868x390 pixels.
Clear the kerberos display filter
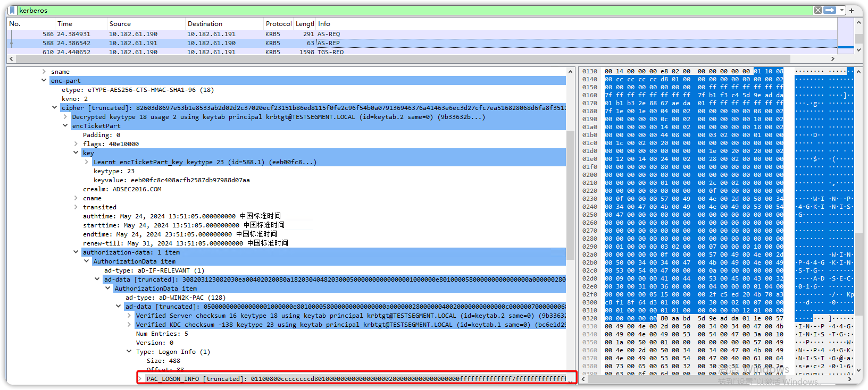pyautogui.click(x=817, y=10)
